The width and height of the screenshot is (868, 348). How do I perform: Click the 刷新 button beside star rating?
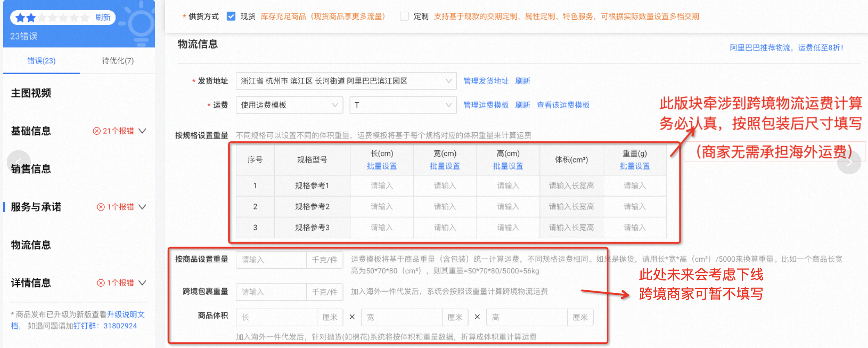pyautogui.click(x=103, y=18)
